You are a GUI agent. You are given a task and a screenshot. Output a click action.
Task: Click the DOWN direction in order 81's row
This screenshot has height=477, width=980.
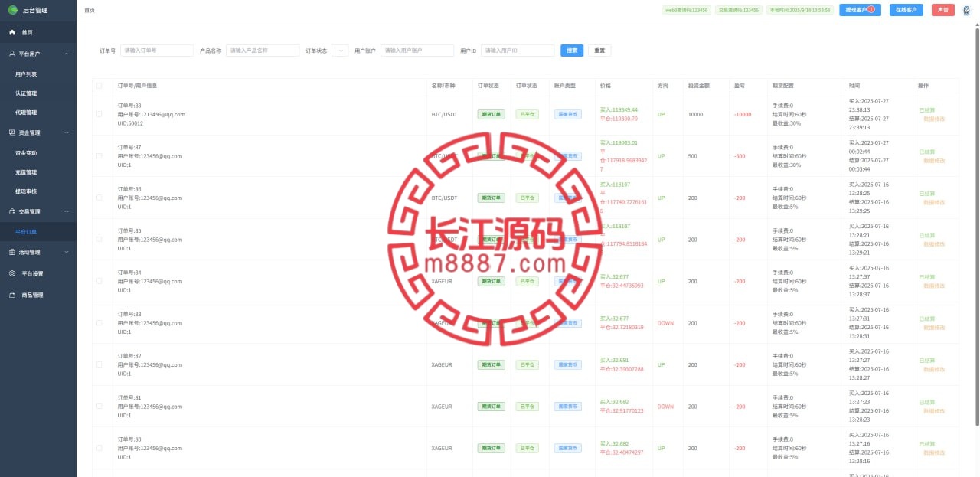pyautogui.click(x=665, y=407)
